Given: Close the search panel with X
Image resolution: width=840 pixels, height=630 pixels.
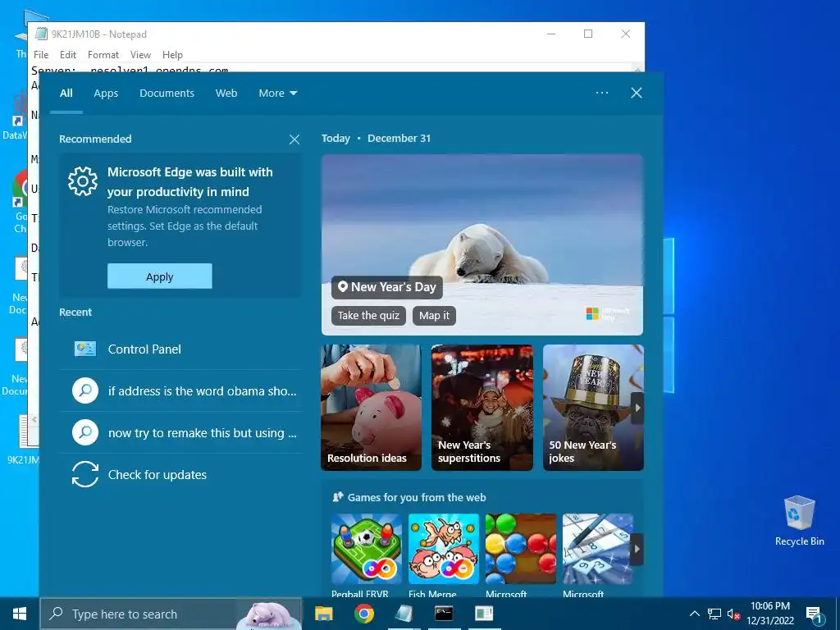Looking at the screenshot, I should (637, 93).
